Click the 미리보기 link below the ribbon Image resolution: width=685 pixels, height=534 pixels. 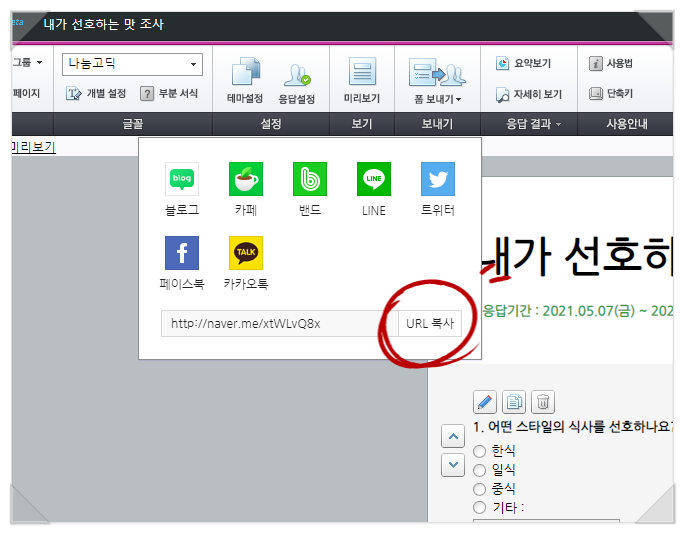click(34, 147)
